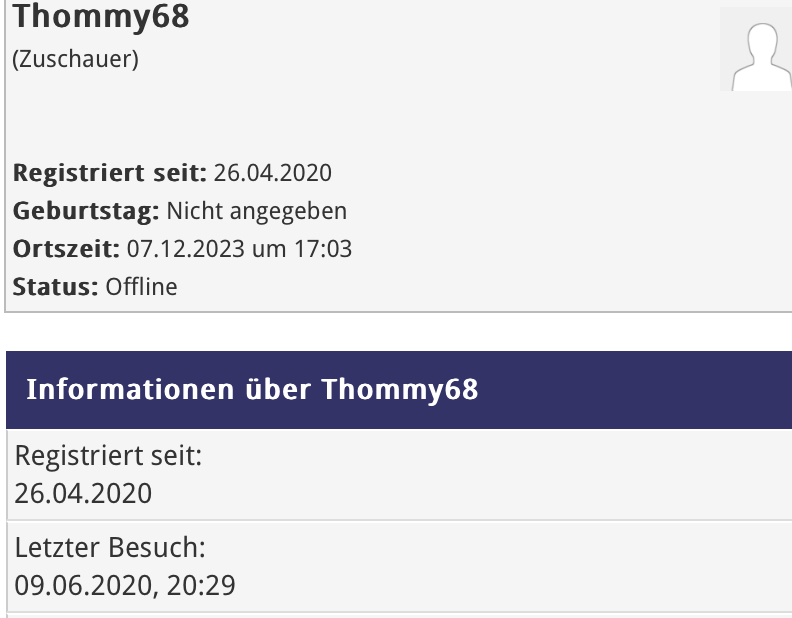Click the "17:03" local time value

coord(325,249)
